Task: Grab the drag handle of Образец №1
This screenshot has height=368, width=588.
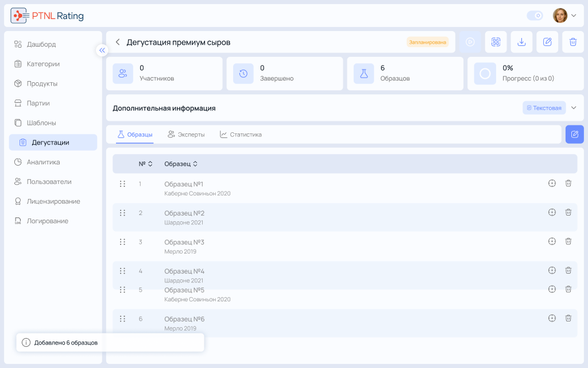Action: pyautogui.click(x=122, y=184)
